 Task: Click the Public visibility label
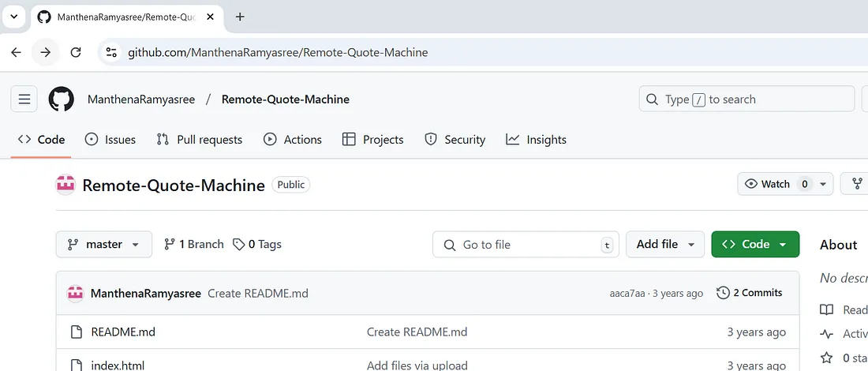pos(290,185)
